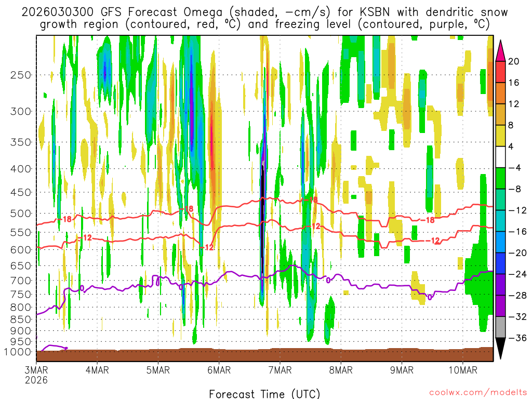
Task: Click the coolwx.com/modelts link text
Action: [x=478, y=393]
